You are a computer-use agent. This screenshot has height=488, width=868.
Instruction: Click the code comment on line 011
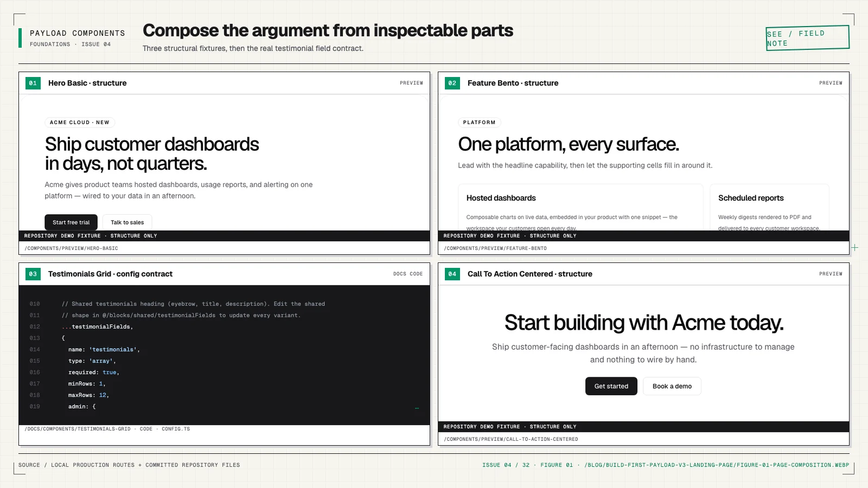tap(181, 315)
